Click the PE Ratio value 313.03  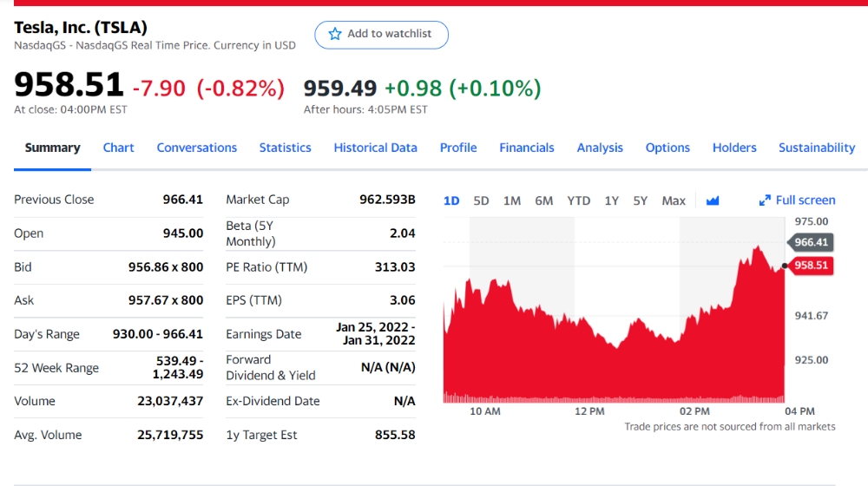(395, 266)
